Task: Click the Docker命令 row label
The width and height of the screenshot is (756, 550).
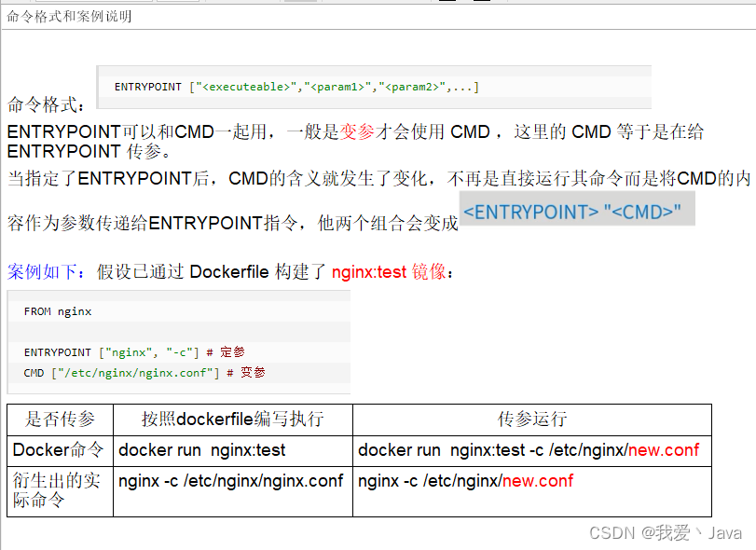Action: tap(59, 449)
